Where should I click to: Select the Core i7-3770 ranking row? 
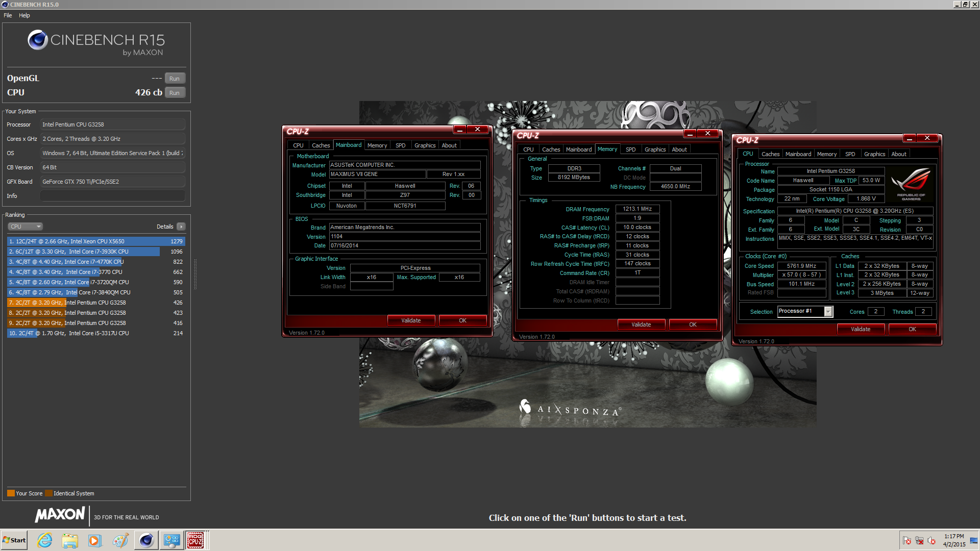96,272
